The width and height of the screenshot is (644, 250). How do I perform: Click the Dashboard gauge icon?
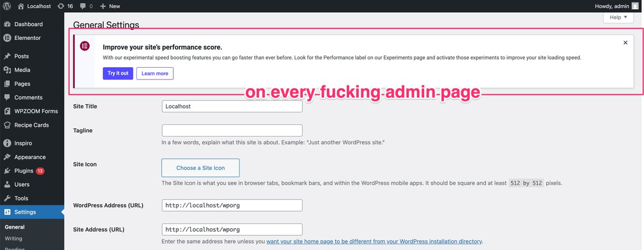(7, 24)
